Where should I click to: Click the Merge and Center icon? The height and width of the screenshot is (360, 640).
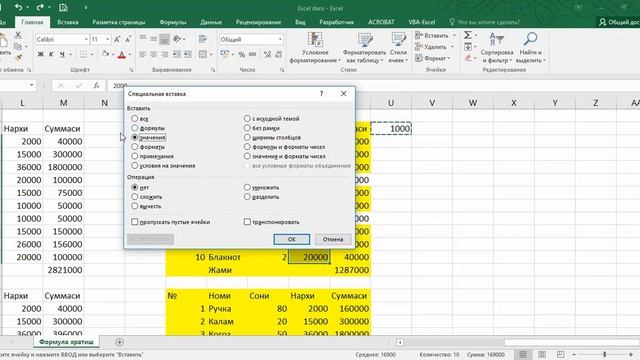pos(203,54)
